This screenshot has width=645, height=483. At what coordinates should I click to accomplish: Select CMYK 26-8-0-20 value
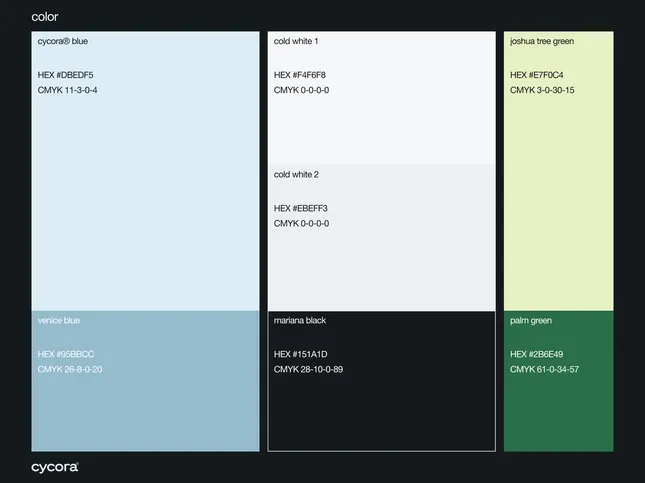70,369
